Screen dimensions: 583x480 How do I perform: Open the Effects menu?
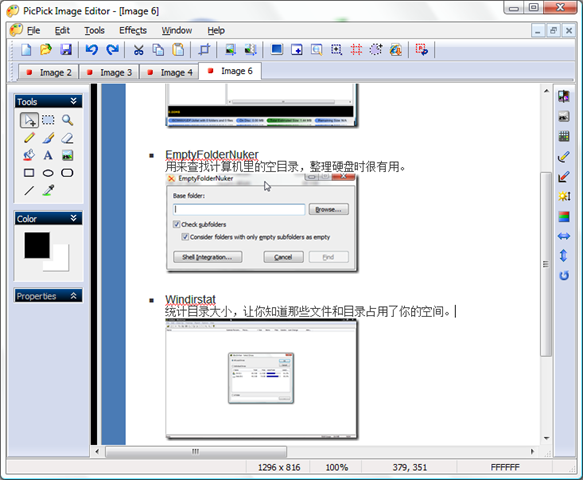(x=133, y=30)
